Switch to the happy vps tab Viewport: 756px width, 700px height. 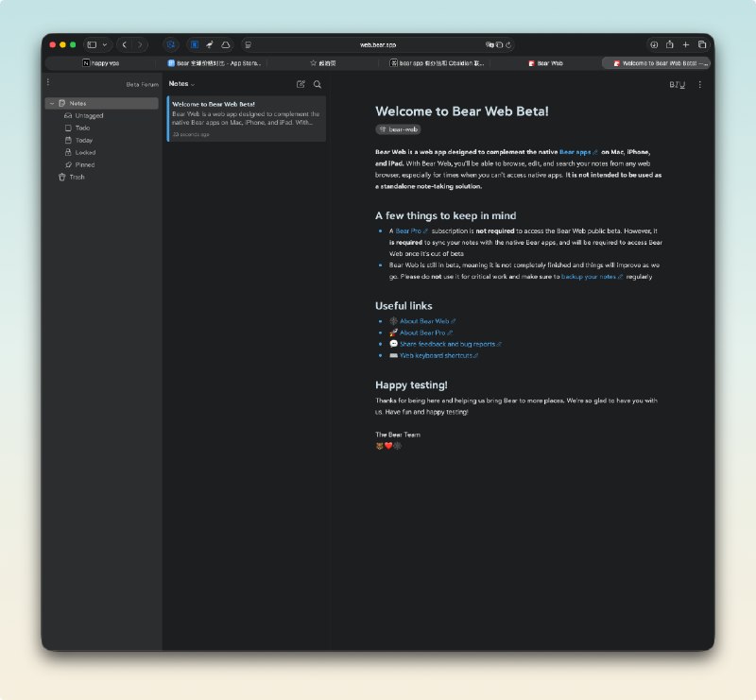click(100, 63)
